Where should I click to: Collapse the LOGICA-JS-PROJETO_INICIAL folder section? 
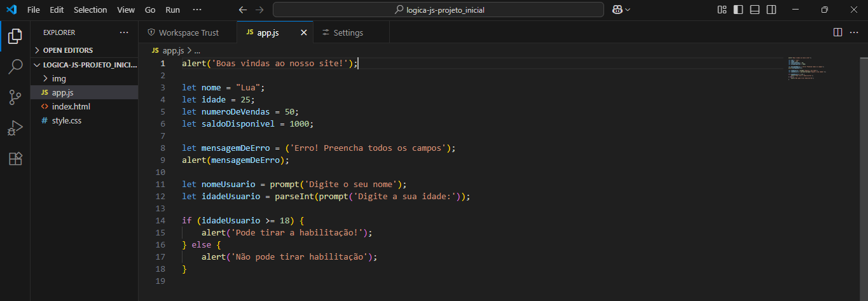coord(85,65)
